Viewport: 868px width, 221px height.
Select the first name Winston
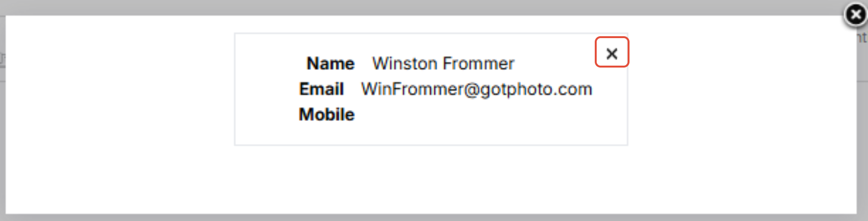(x=405, y=63)
